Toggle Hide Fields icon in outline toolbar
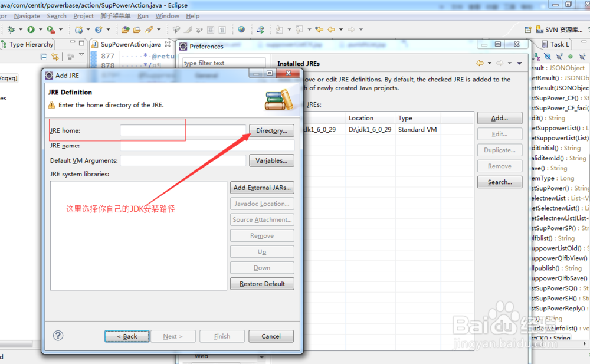 click(548, 57)
